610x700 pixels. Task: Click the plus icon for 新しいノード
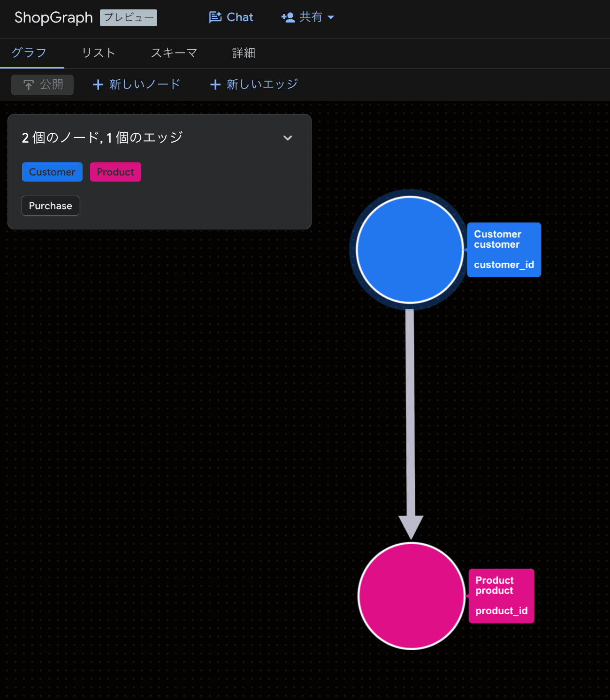coord(98,84)
